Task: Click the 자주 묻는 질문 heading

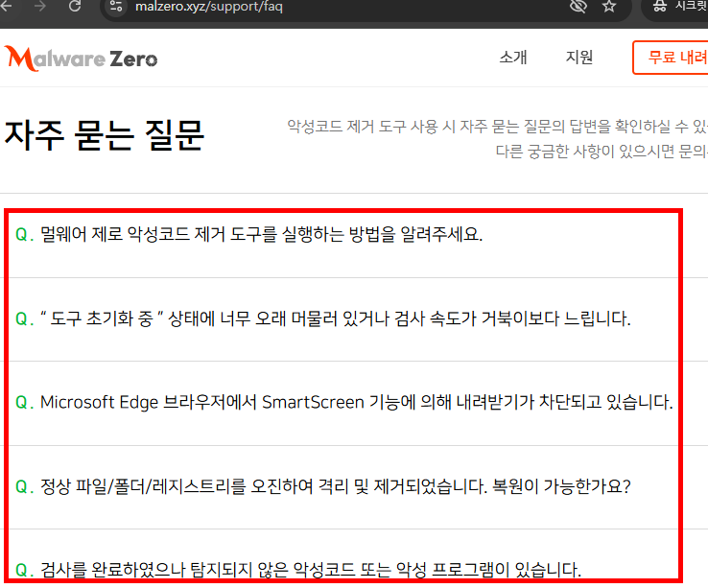Action: [105, 135]
